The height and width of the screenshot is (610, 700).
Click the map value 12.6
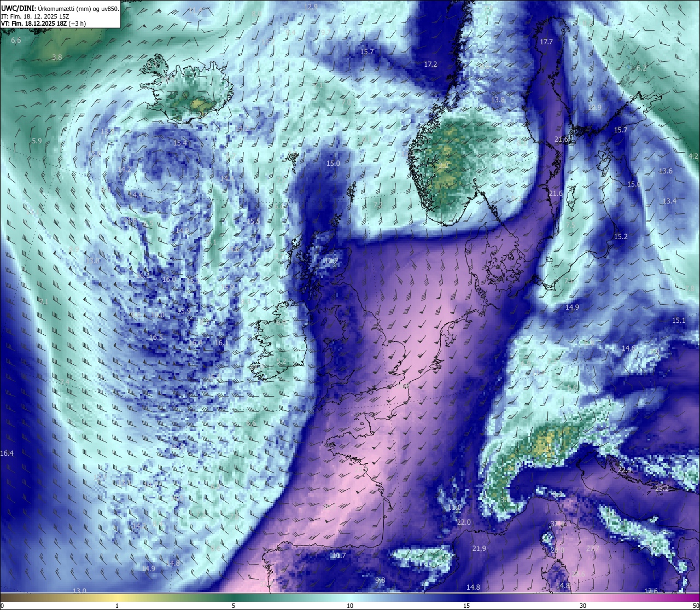(x=651, y=590)
